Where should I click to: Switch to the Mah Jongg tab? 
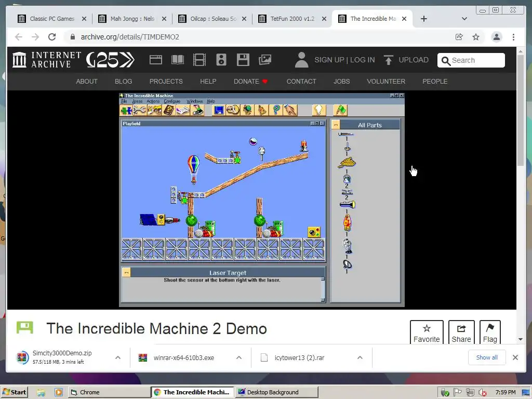[x=132, y=19]
